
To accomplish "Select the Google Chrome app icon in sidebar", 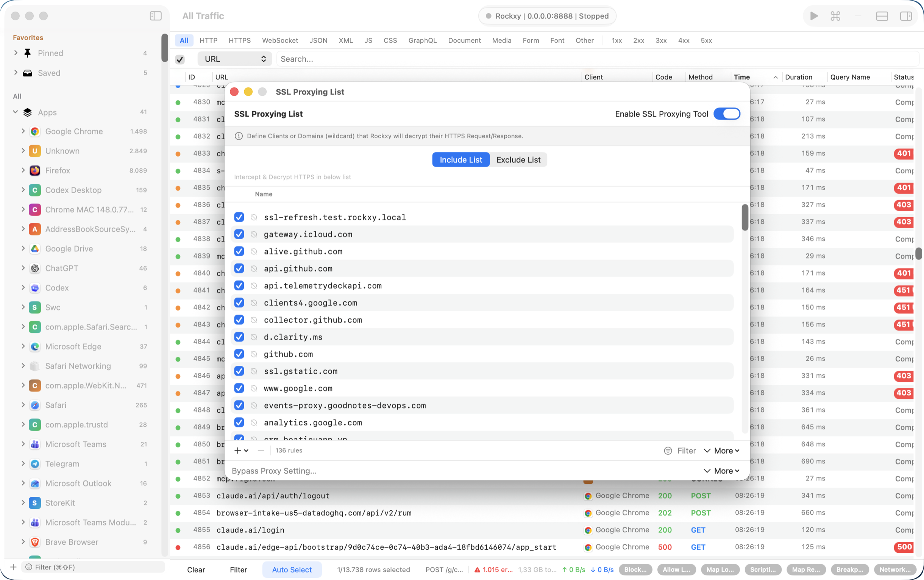I will click(x=34, y=132).
